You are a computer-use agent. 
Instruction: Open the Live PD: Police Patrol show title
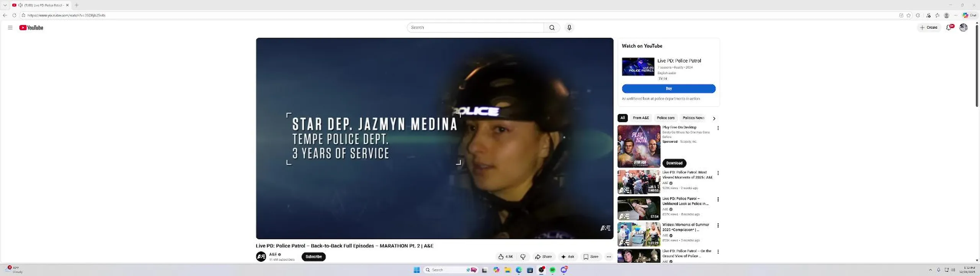coord(679,61)
